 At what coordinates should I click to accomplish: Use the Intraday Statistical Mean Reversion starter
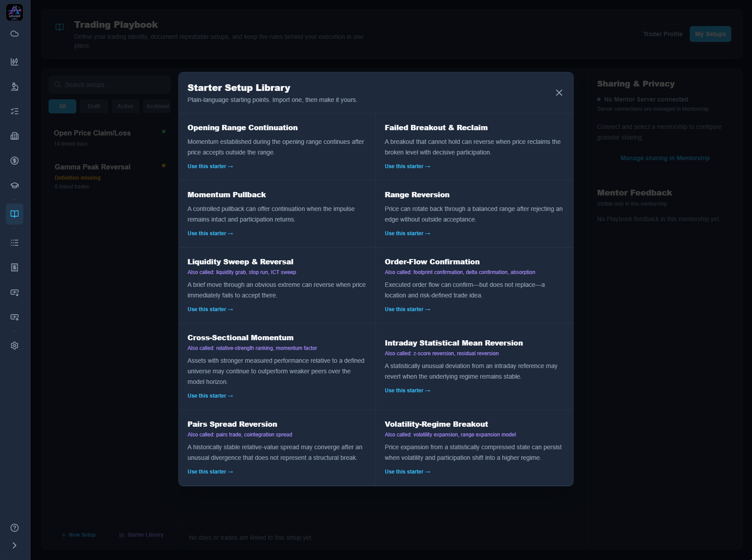point(407,391)
